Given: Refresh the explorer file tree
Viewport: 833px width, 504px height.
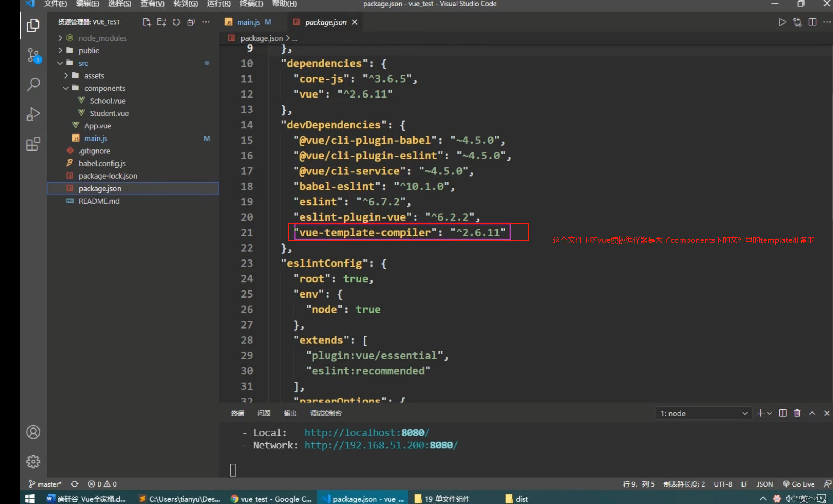Looking at the screenshot, I should (x=176, y=22).
